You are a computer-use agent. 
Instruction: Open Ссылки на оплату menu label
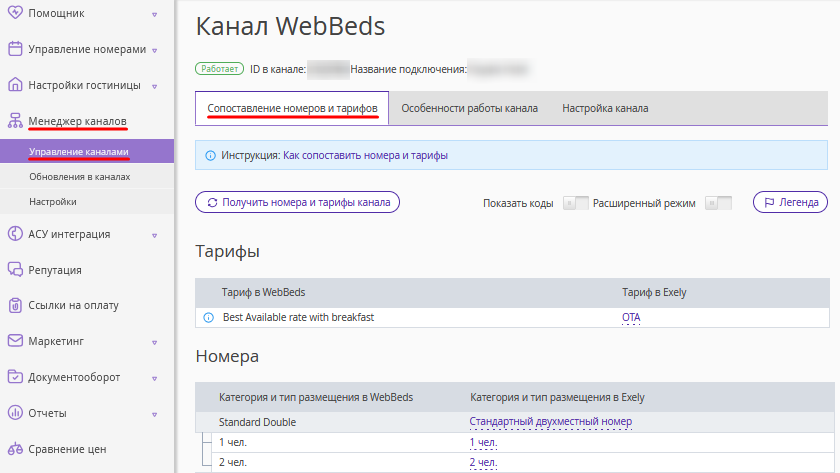[x=73, y=305]
